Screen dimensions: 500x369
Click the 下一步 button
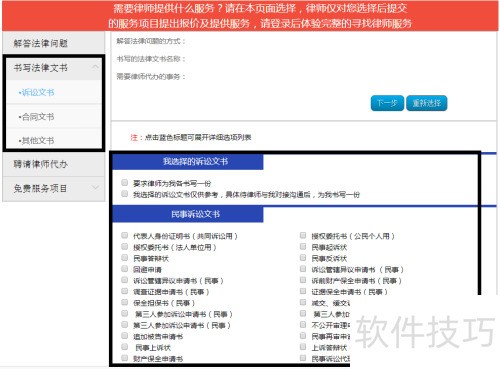(387, 103)
